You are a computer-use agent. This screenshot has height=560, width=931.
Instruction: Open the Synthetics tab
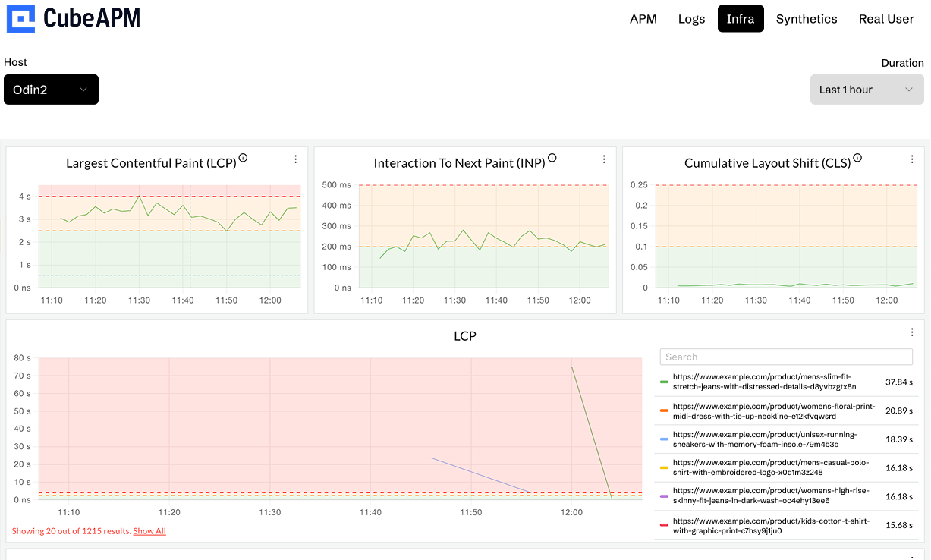pos(807,19)
